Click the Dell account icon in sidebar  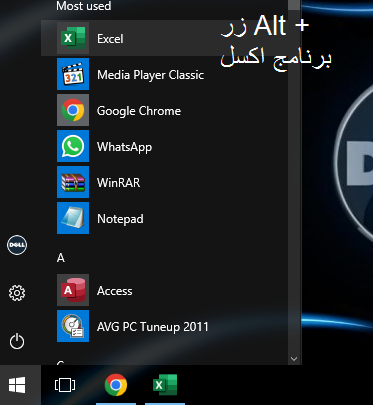17,245
